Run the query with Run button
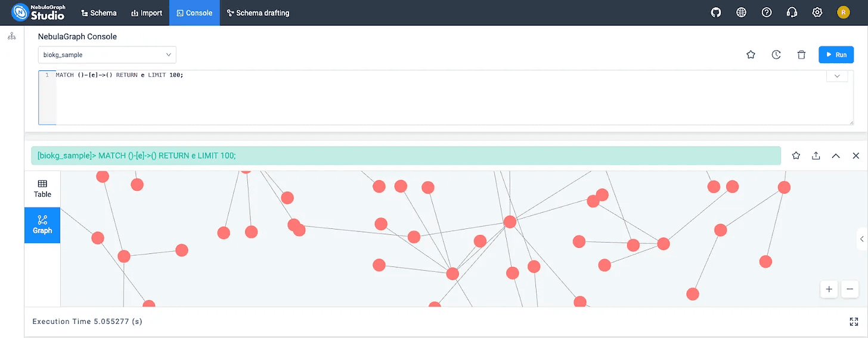868x338 pixels. pyautogui.click(x=836, y=55)
